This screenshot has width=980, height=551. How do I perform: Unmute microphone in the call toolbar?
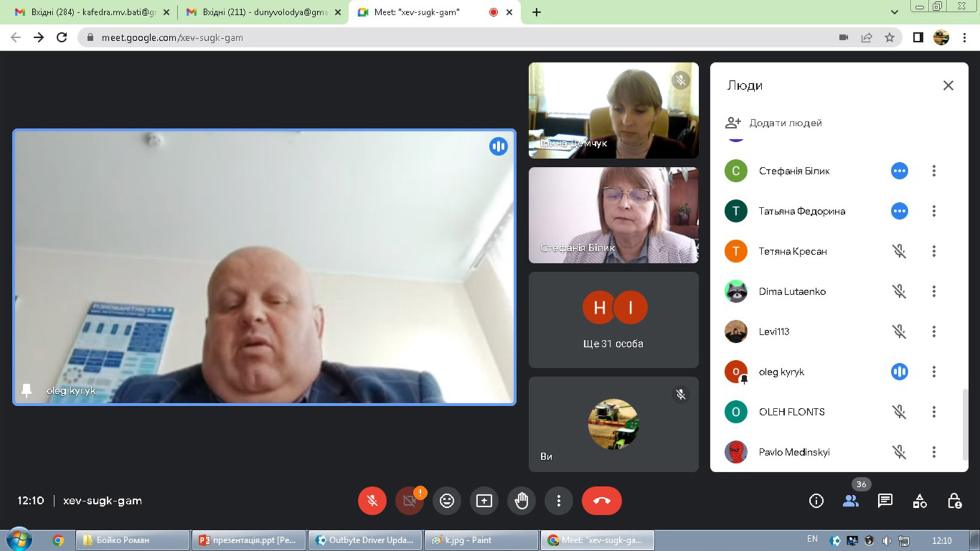[372, 501]
